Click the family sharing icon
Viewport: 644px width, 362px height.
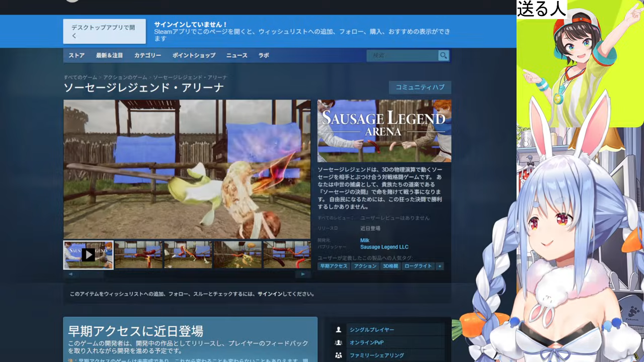339,355
